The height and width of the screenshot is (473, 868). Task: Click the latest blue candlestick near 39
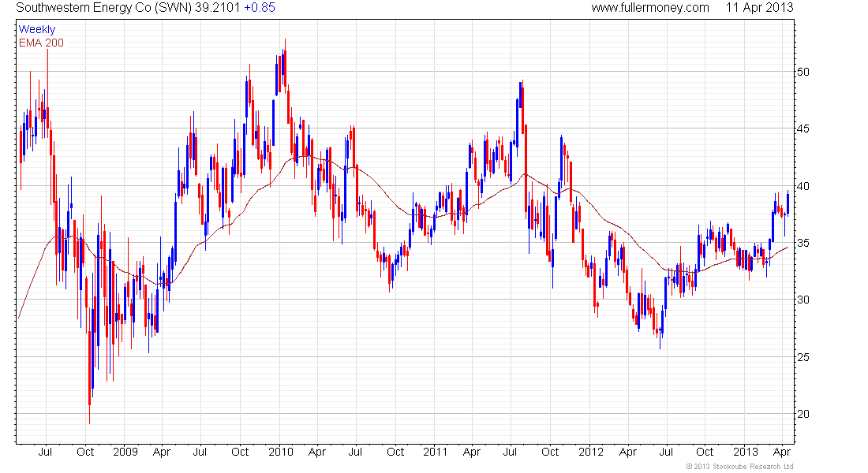(788, 203)
